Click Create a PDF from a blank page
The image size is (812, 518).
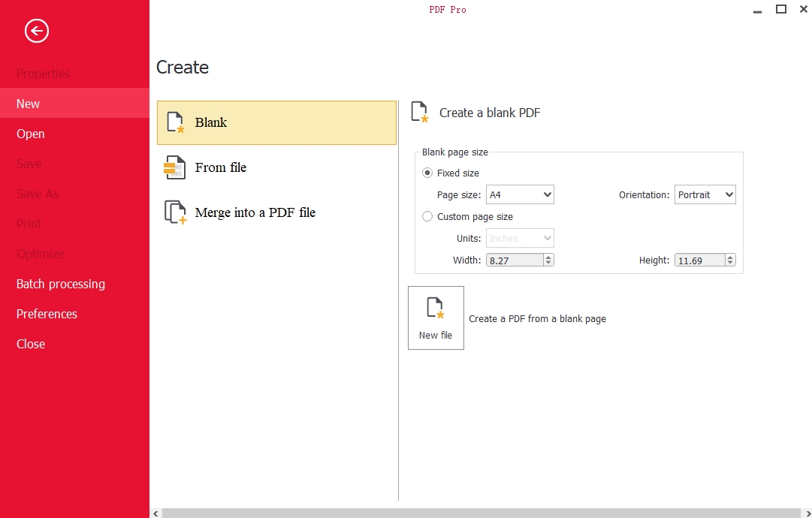[x=537, y=318]
